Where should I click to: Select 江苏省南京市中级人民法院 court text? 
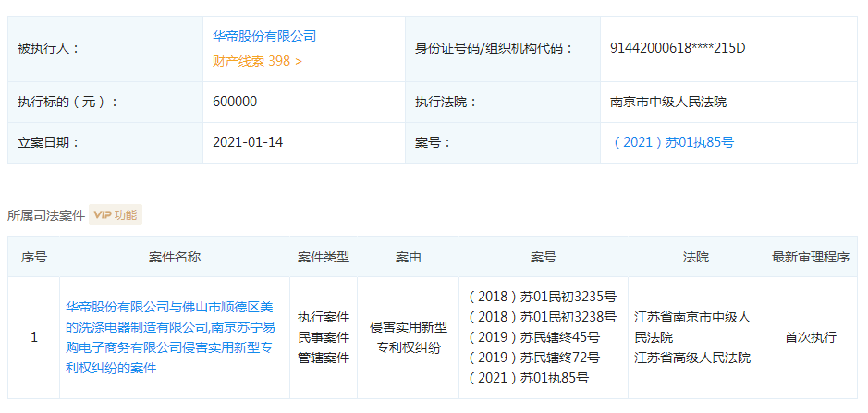(692, 327)
